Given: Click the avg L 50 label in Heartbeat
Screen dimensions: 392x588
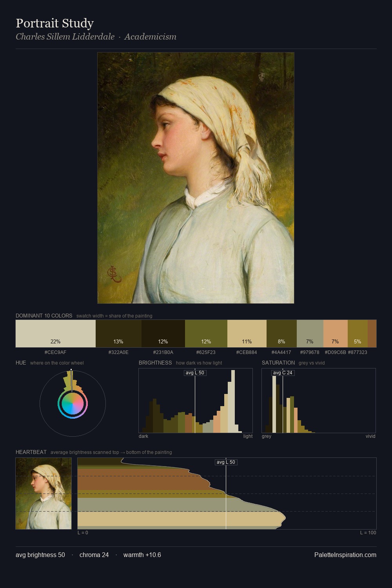Looking at the screenshot, I should 226,462.
